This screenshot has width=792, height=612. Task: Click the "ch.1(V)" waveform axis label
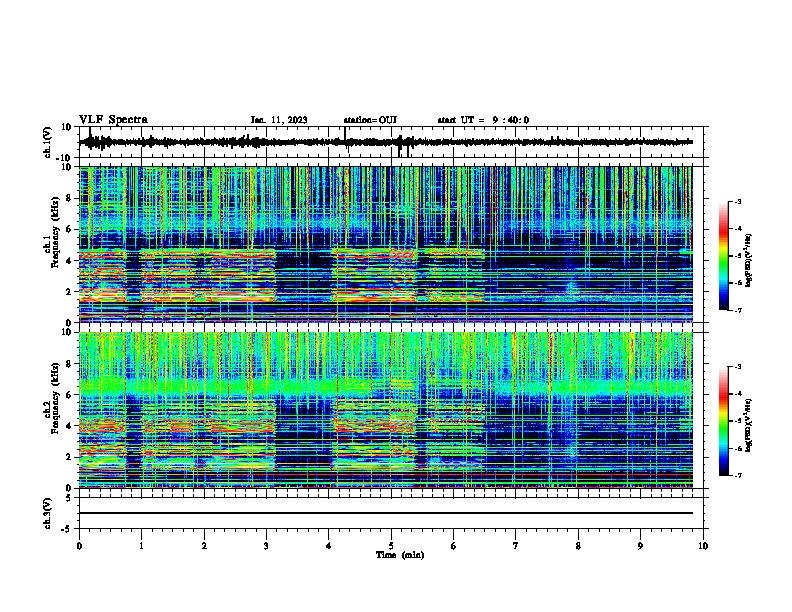(x=48, y=142)
